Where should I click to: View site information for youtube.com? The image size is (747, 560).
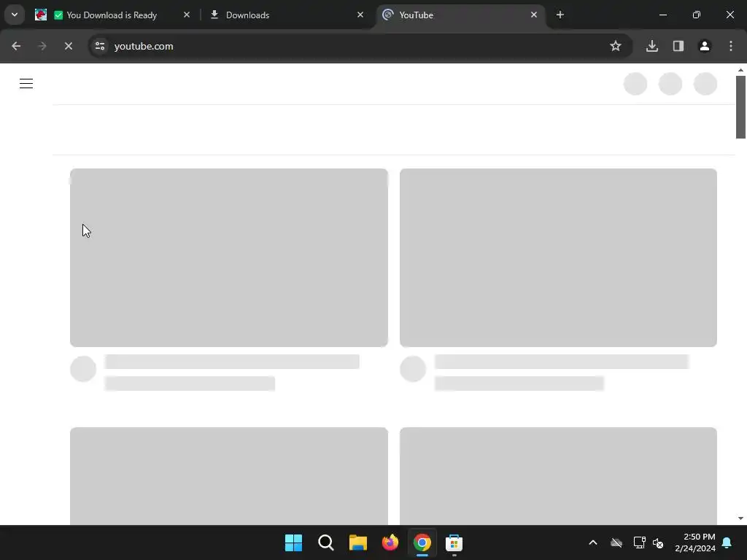[100, 46]
